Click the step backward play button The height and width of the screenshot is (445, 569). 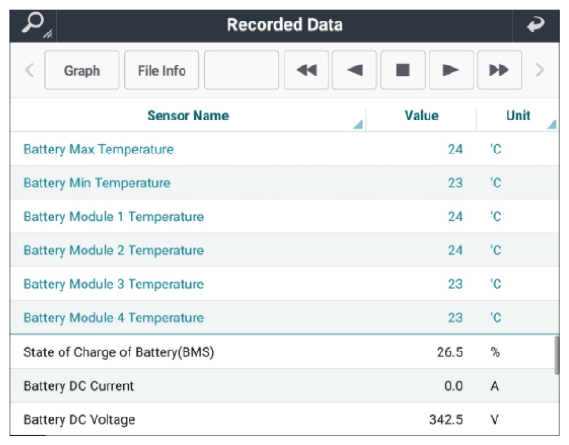click(x=354, y=70)
